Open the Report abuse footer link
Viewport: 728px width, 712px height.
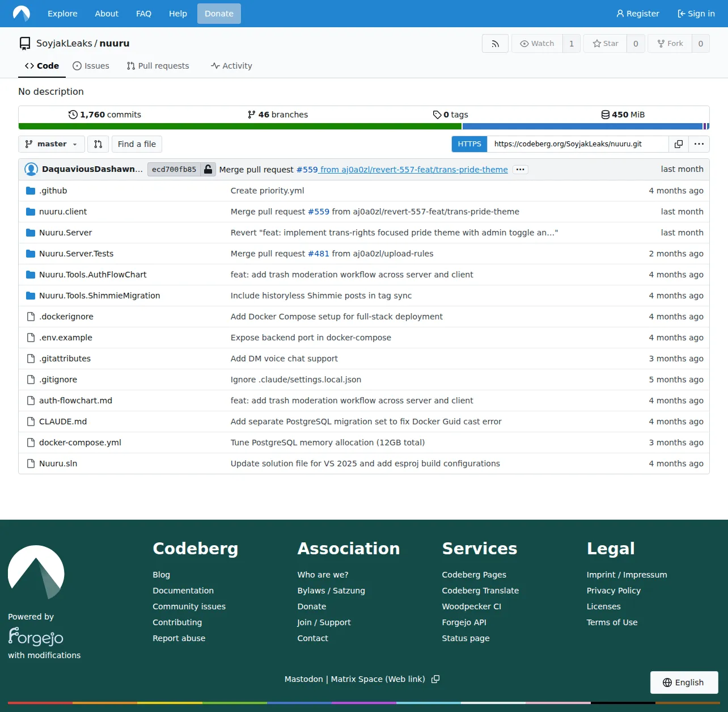click(x=179, y=638)
